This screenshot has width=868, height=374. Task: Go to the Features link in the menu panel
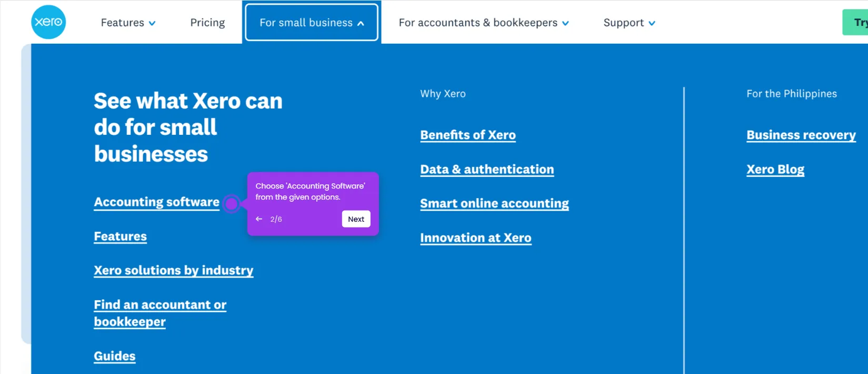point(121,237)
